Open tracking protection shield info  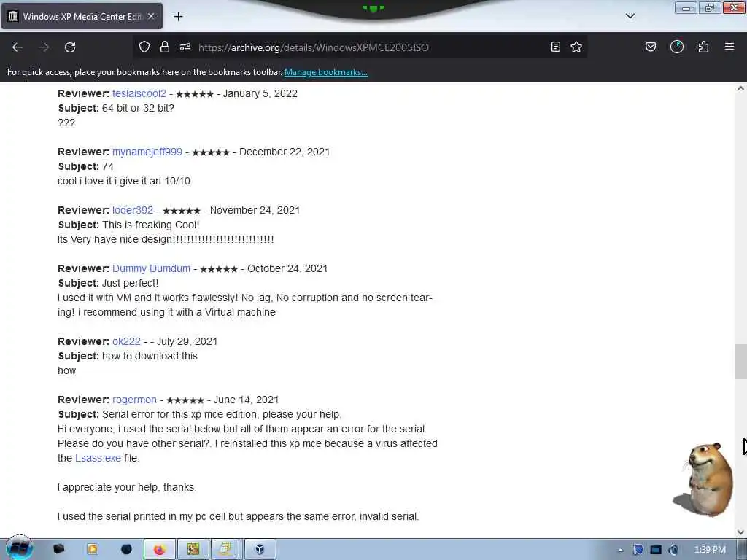coord(144,47)
